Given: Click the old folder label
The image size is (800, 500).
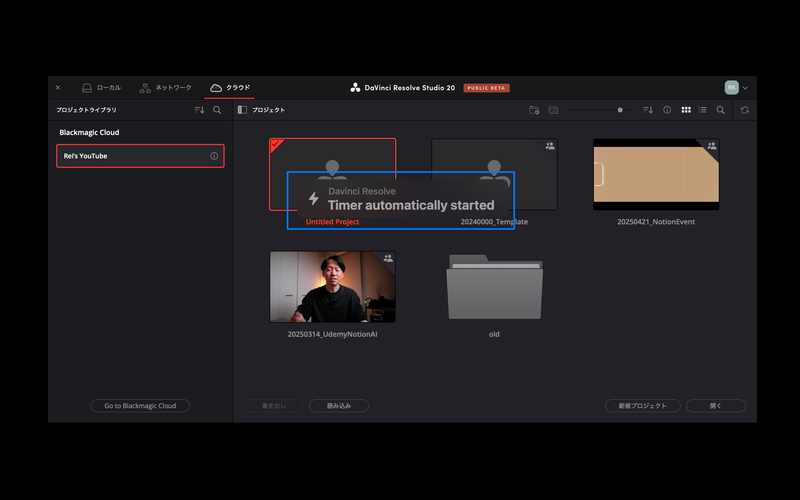Looking at the screenshot, I should 494,334.
